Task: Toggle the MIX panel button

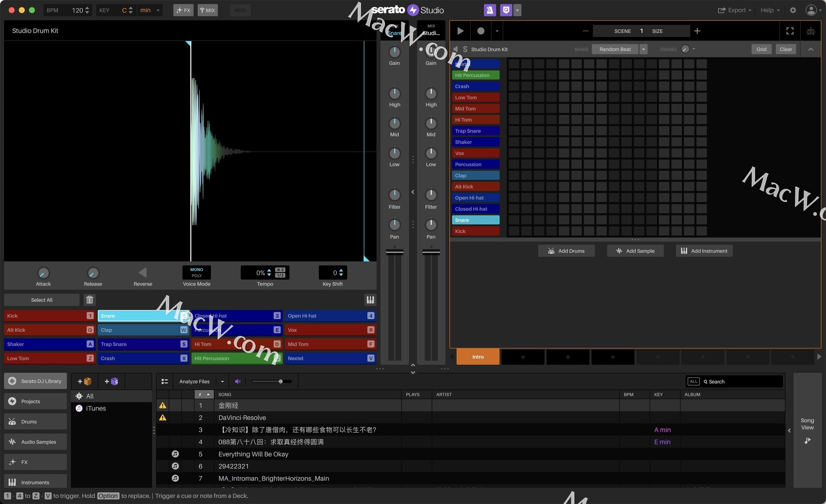Action: click(207, 10)
